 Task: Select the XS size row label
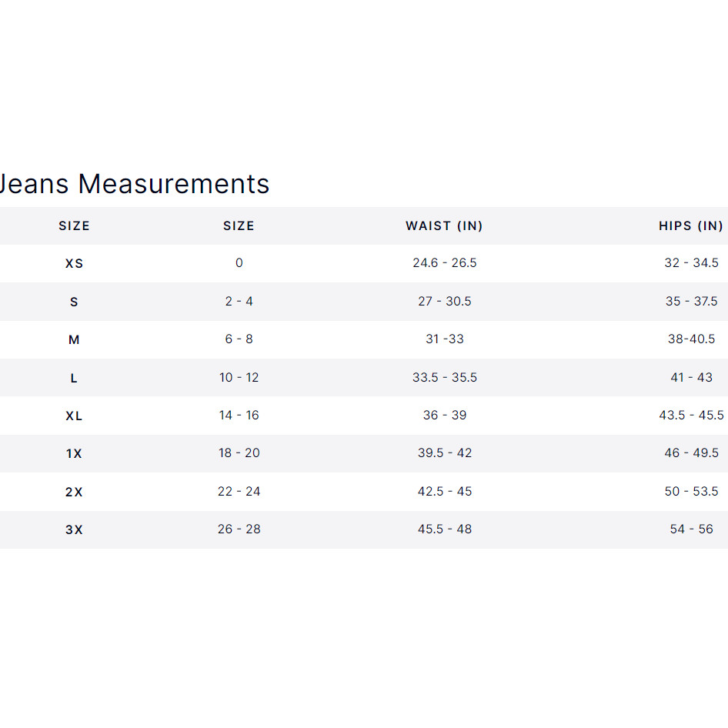[x=74, y=263]
